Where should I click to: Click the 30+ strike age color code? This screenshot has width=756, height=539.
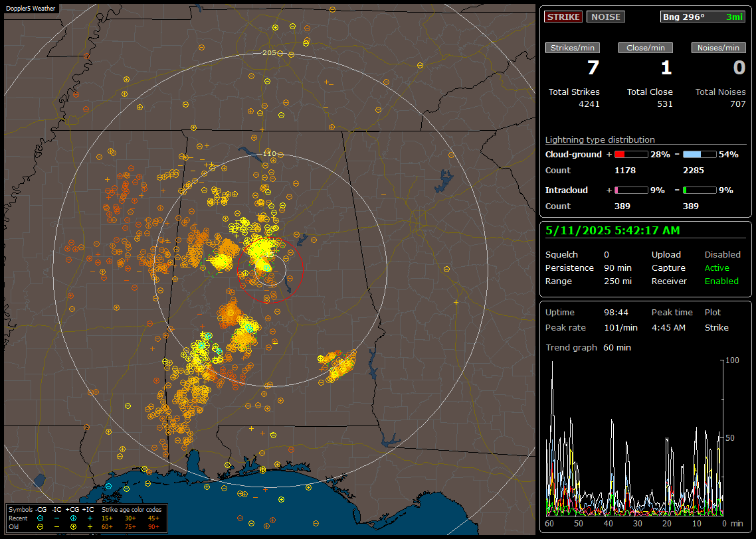(x=130, y=518)
